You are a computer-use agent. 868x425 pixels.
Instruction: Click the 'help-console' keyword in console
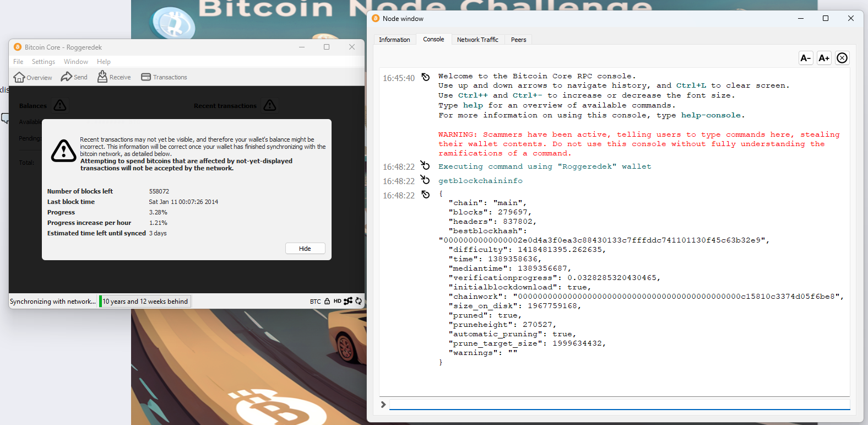tap(710, 115)
